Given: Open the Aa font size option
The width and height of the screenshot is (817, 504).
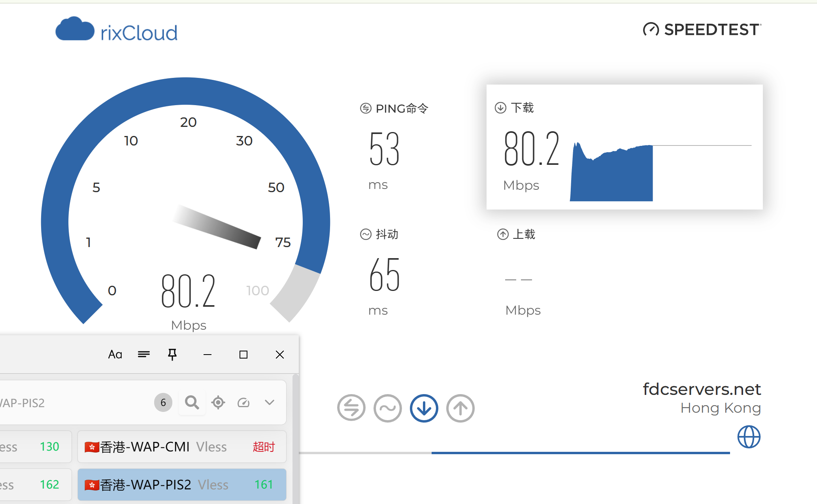Looking at the screenshot, I should [115, 354].
